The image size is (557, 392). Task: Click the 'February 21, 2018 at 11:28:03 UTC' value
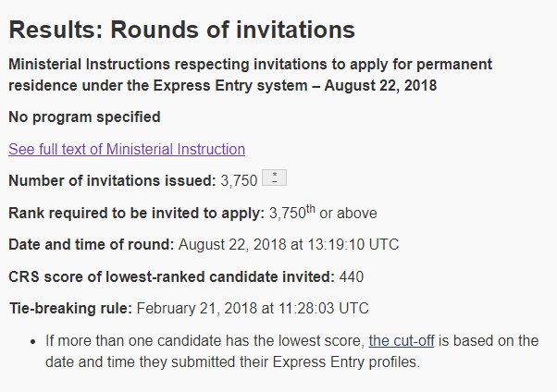click(253, 308)
